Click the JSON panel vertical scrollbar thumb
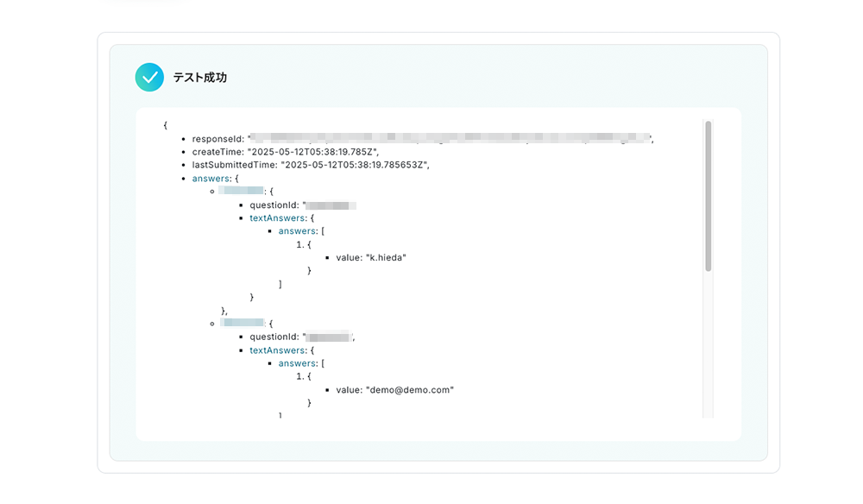The width and height of the screenshot is (863, 504). pos(709,196)
